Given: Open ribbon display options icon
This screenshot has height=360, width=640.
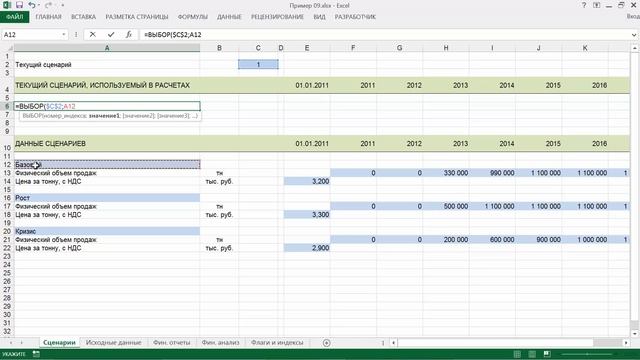Looking at the screenshot, I should coord(596,5).
